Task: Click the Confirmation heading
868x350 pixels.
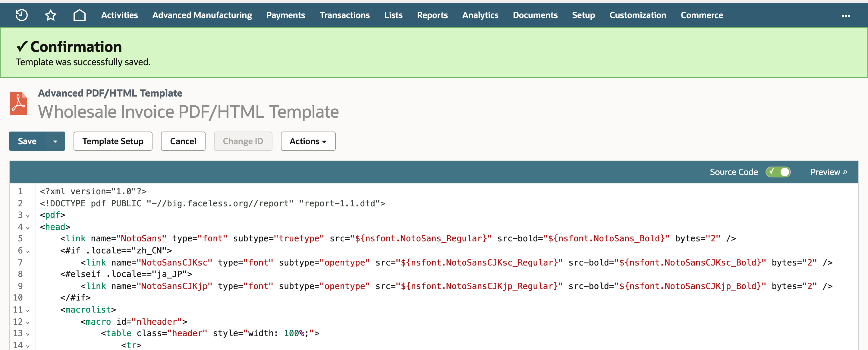Action: [x=76, y=47]
